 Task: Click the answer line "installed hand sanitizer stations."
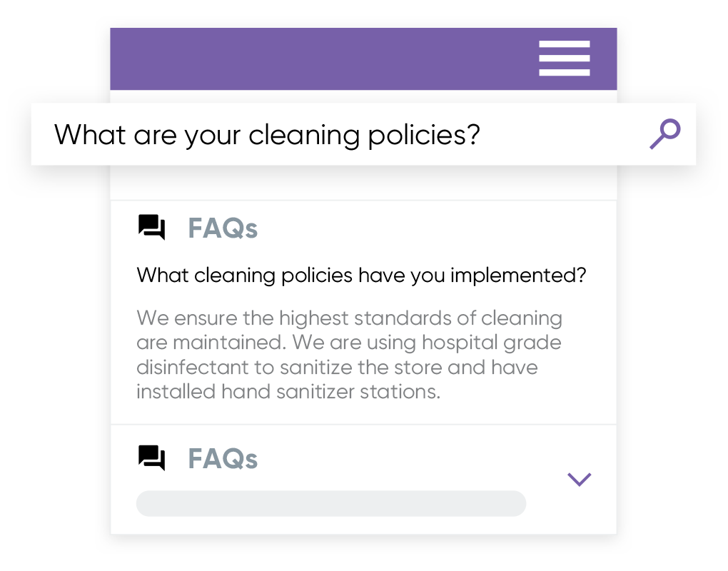288,392
